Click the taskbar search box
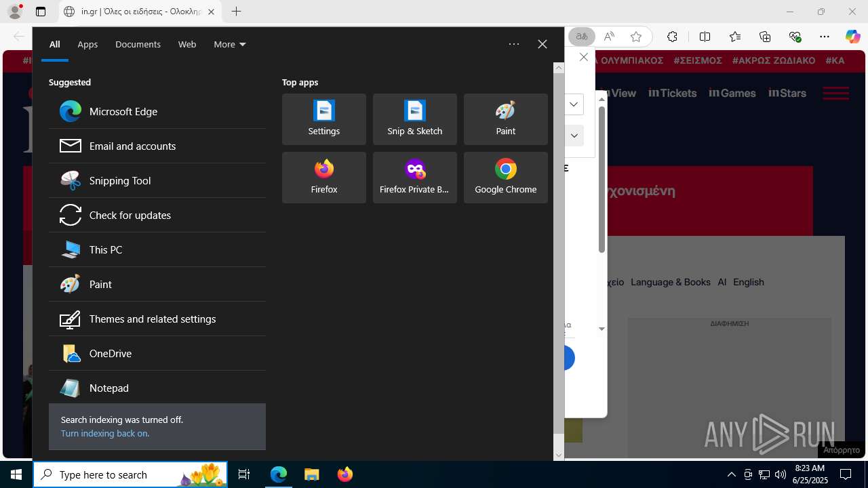Image resolution: width=868 pixels, height=488 pixels. (130, 474)
